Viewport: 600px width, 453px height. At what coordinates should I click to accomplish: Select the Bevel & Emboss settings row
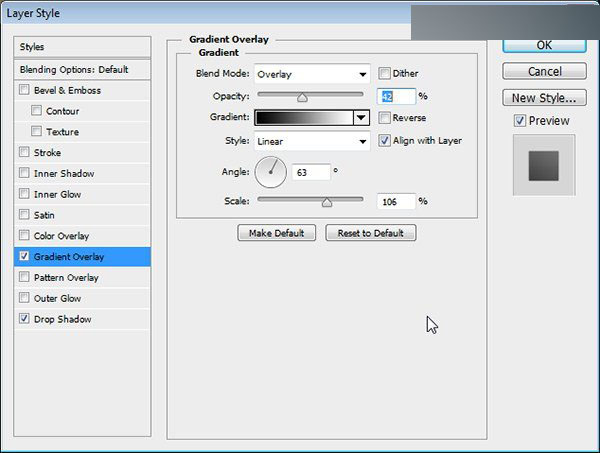point(82,90)
